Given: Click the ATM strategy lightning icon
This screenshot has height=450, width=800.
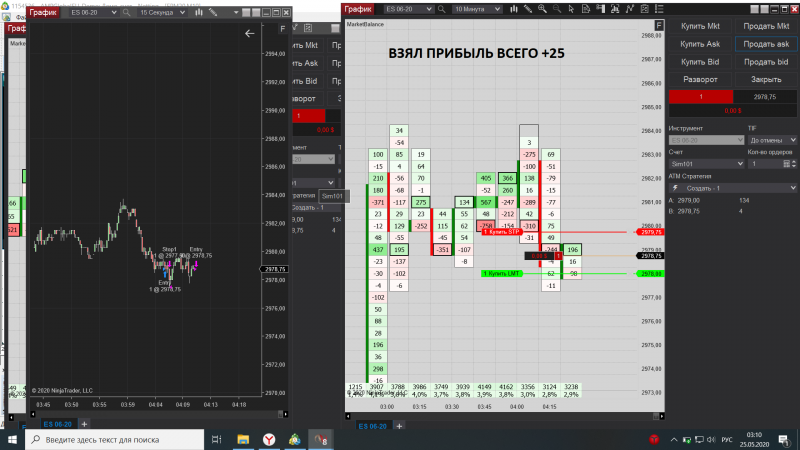Looking at the screenshot, I should pyautogui.click(x=676, y=188).
